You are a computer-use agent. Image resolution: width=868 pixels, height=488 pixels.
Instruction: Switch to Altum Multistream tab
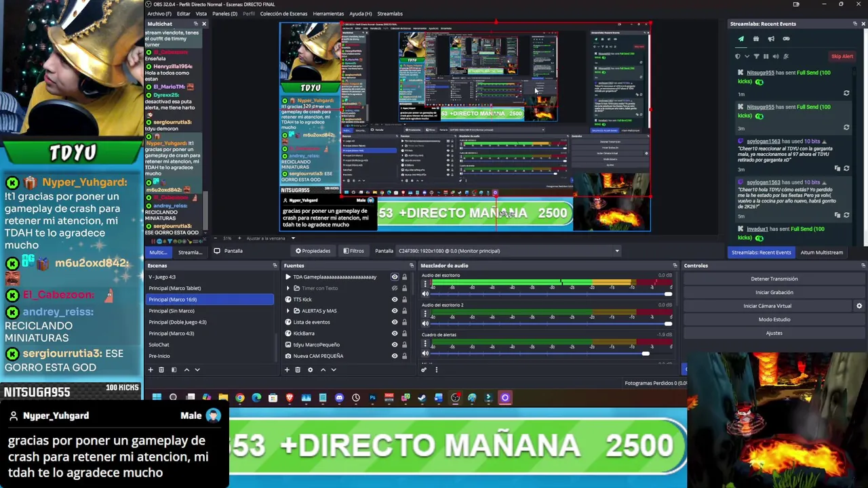point(821,252)
